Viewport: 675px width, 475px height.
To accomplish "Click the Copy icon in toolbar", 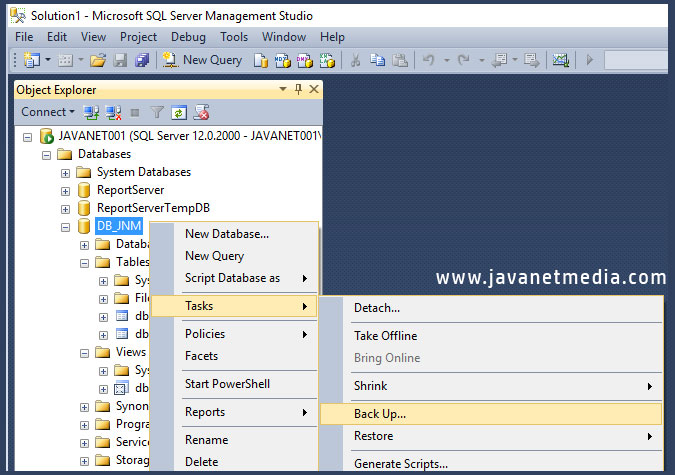I will (x=378, y=60).
